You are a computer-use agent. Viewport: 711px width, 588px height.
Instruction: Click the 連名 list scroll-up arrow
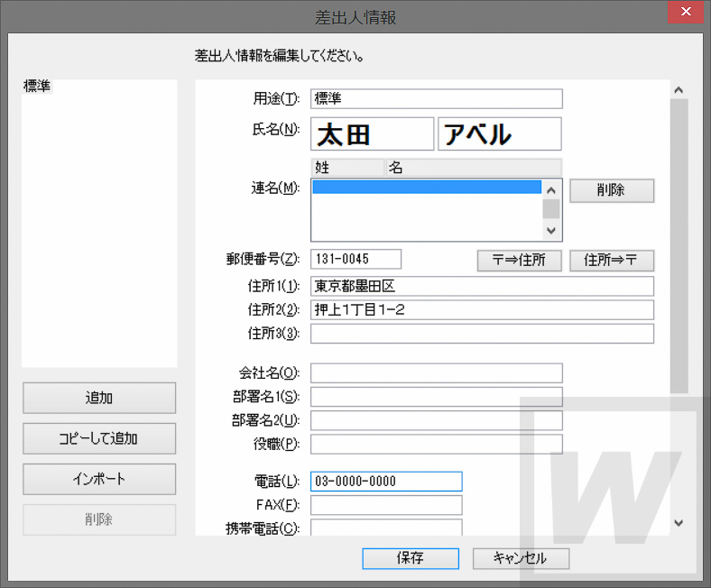[551, 190]
